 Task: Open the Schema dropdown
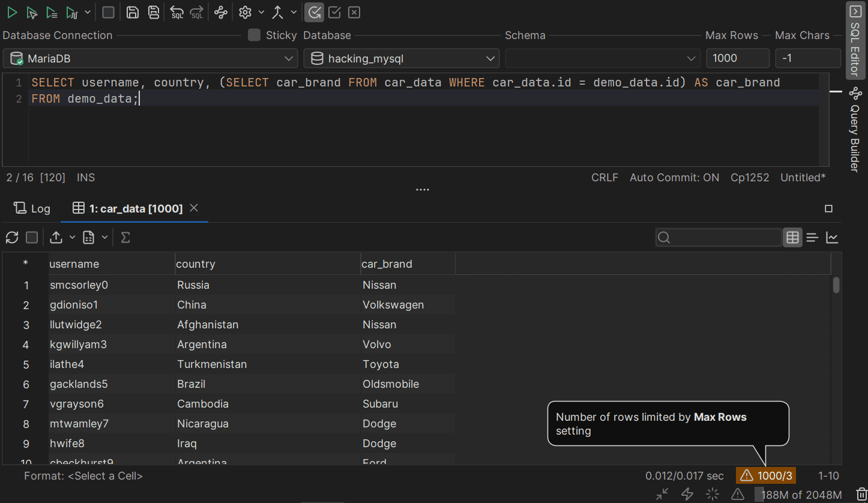click(691, 58)
